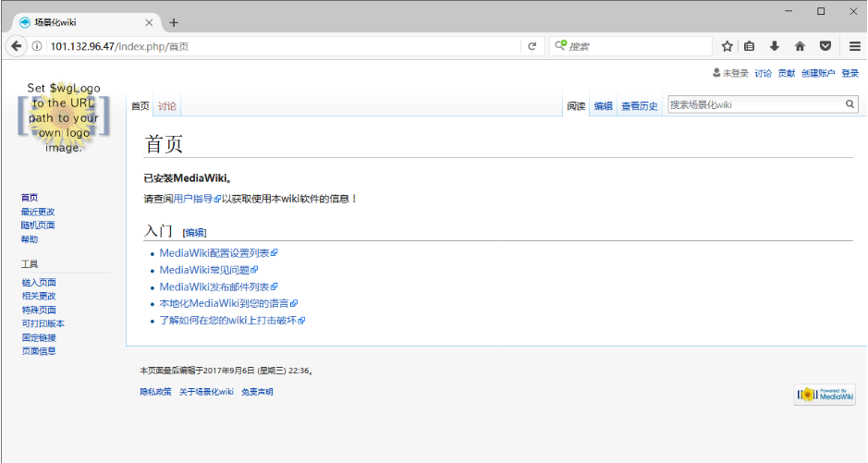
Task: Go back with the browser back arrow
Action: click(x=16, y=46)
